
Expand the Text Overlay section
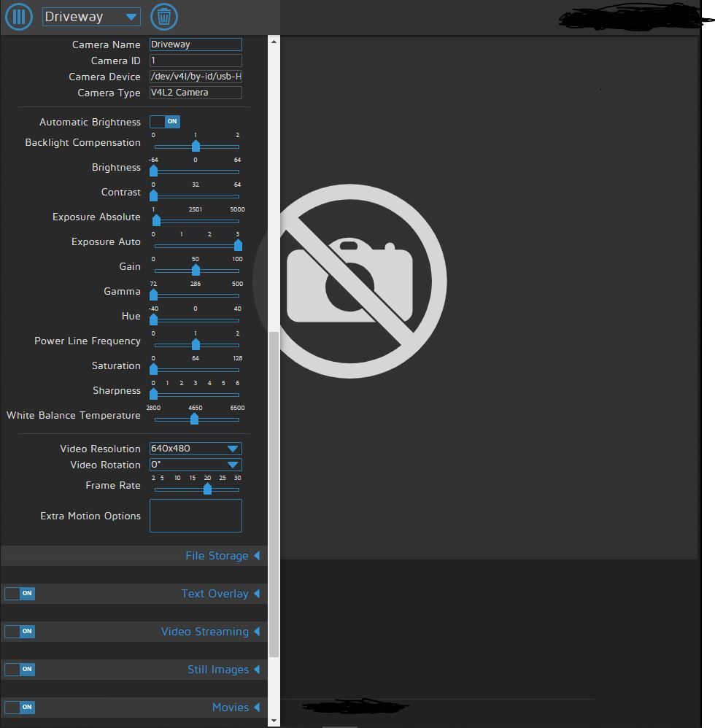pos(220,593)
